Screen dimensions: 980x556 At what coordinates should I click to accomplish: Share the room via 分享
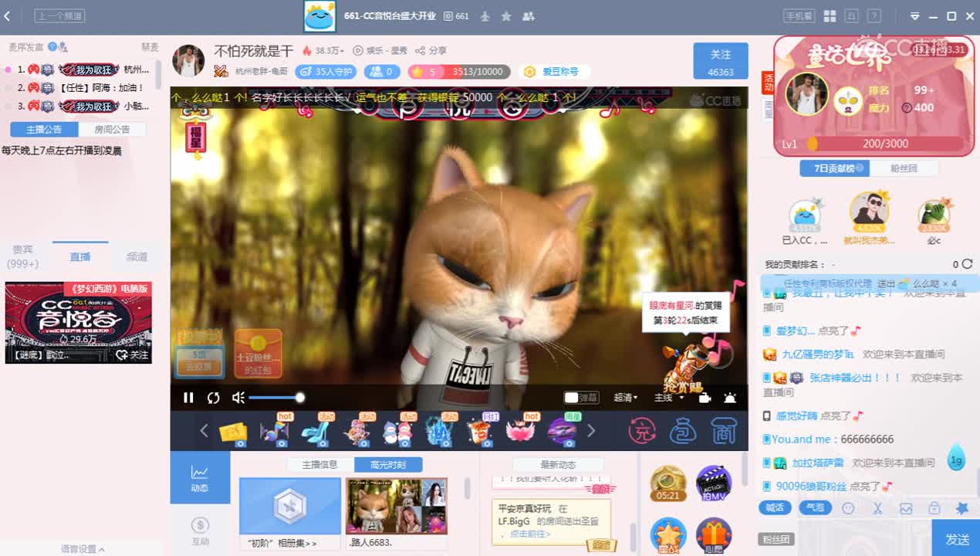[431, 50]
